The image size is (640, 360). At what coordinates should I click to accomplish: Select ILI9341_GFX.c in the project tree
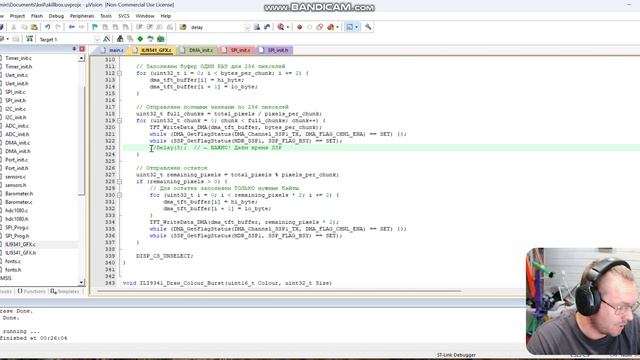(x=20, y=244)
